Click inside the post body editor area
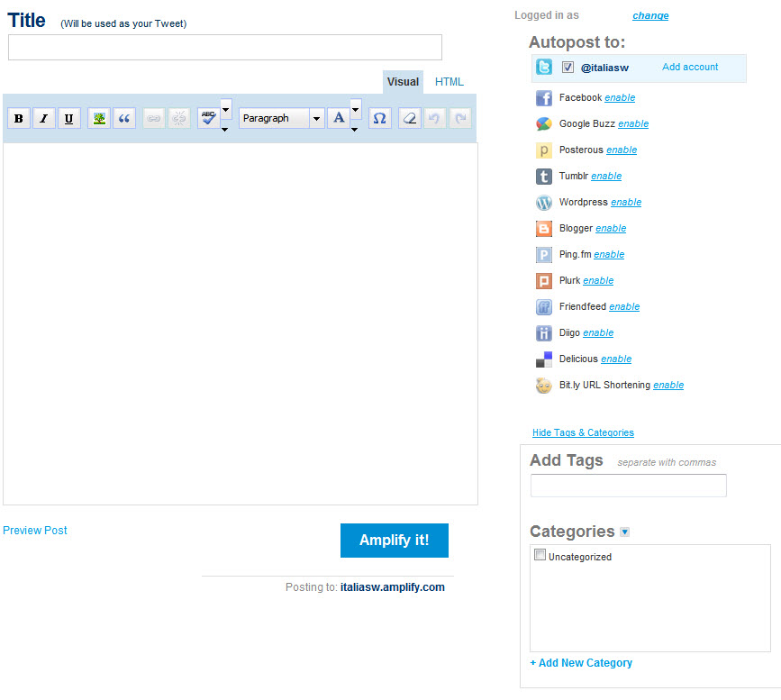 (241, 323)
